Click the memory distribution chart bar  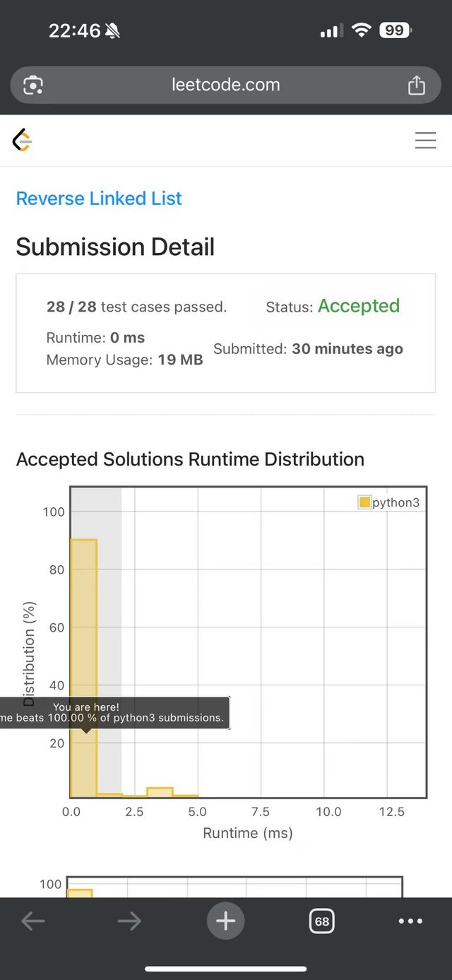tap(80, 893)
